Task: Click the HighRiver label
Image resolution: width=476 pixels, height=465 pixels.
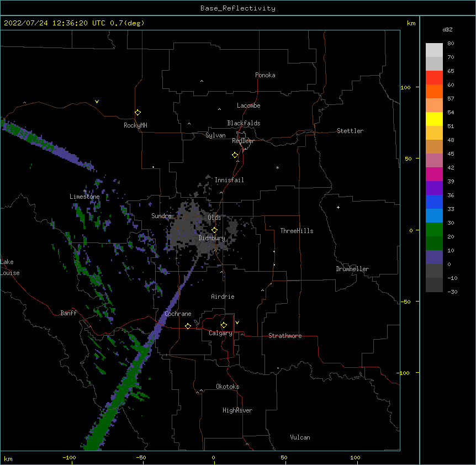Action: (237, 410)
